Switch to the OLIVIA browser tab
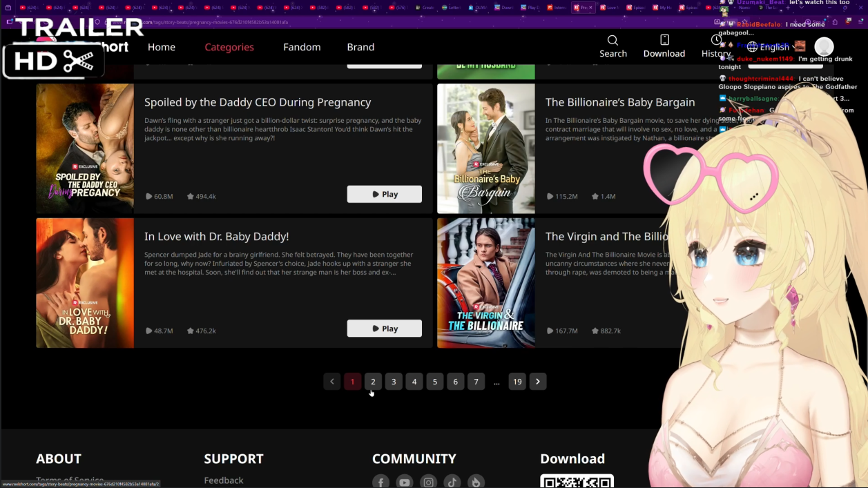Image resolution: width=868 pixels, height=488 pixels. pyautogui.click(x=476, y=8)
